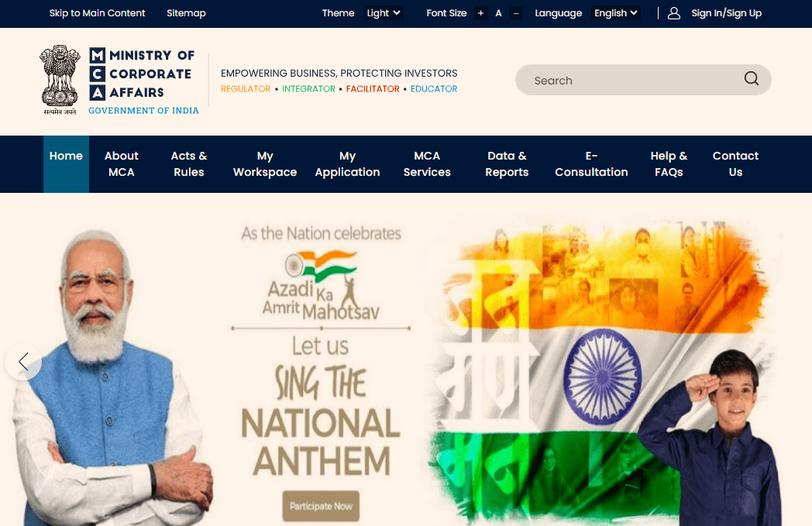Open the Sitemap link
812x526 pixels.
[187, 13]
